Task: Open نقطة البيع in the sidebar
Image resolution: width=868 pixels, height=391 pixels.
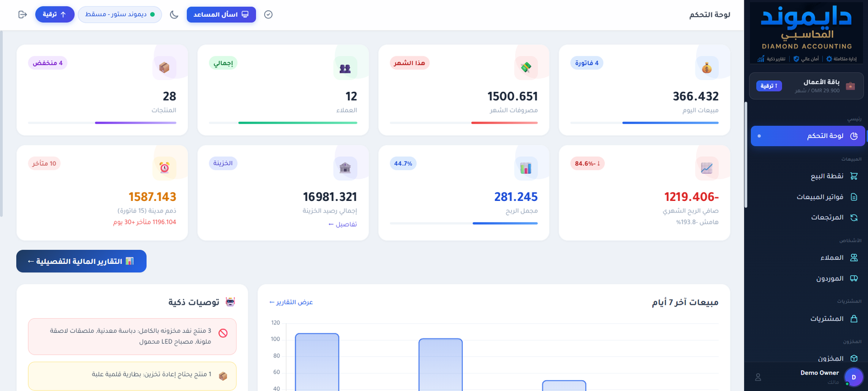Action: (807, 176)
